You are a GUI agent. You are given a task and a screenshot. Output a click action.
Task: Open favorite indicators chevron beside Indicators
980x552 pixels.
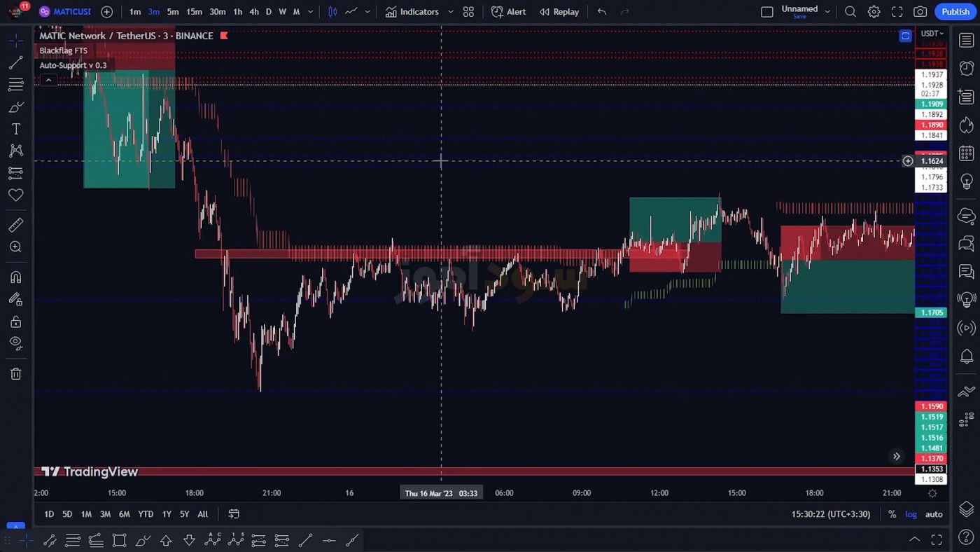[x=451, y=12]
